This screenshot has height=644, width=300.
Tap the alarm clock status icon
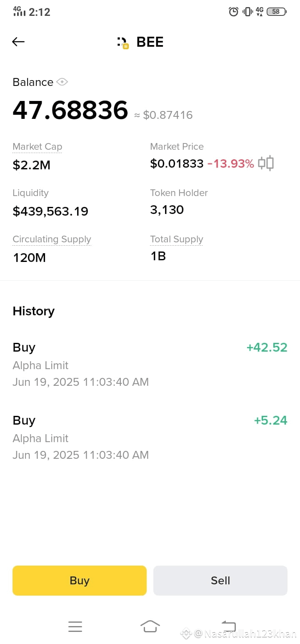point(234,12)
